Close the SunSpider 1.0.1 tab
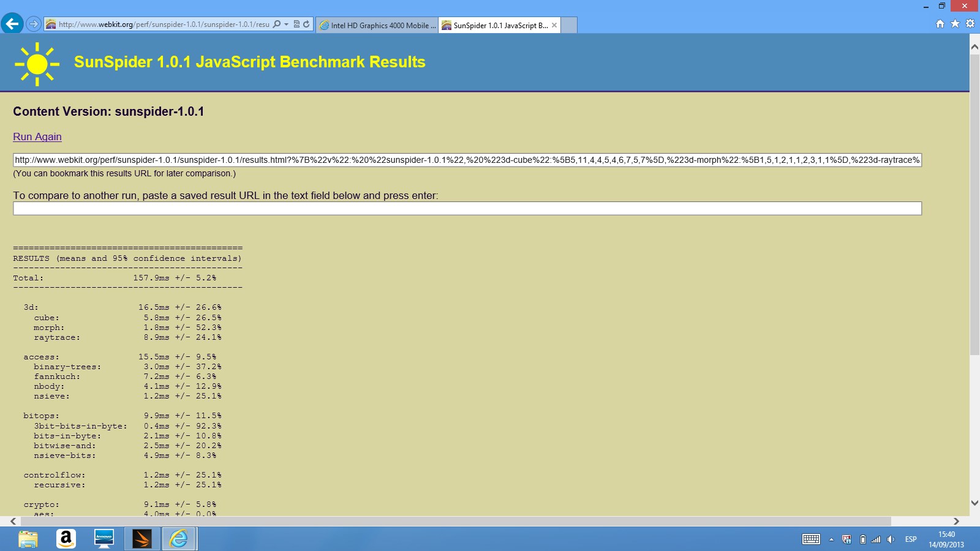 point(554,25)
